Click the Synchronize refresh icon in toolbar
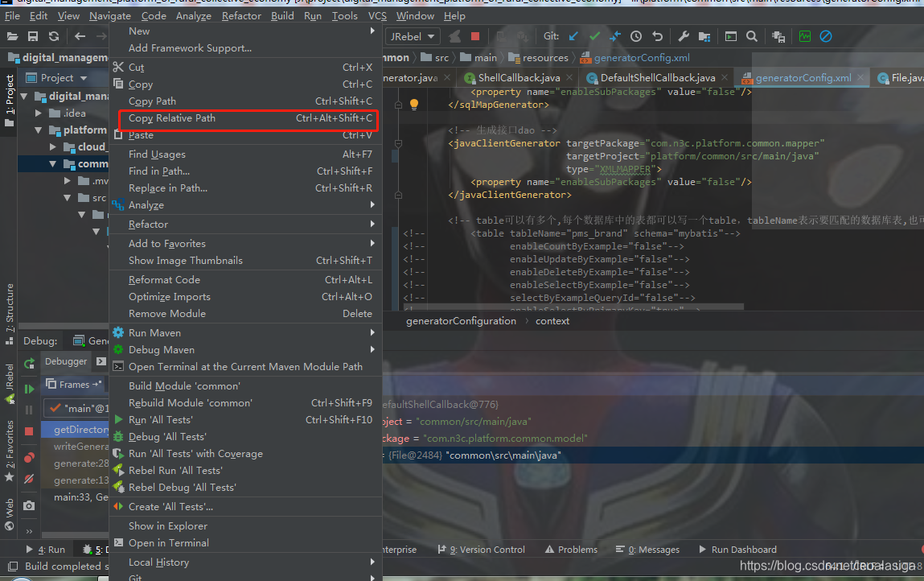This screenshot has height=581, width=924. (54, 36)
